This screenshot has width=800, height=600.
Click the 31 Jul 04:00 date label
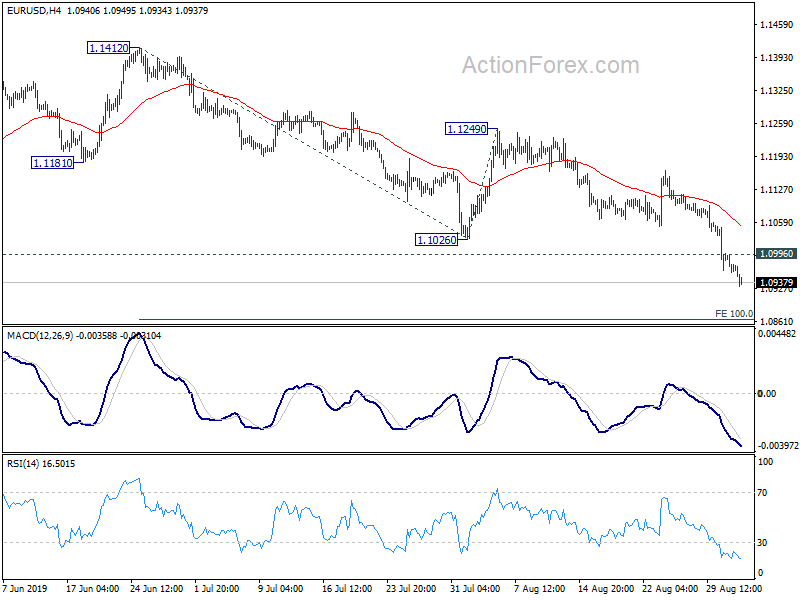tap(476, 589)
